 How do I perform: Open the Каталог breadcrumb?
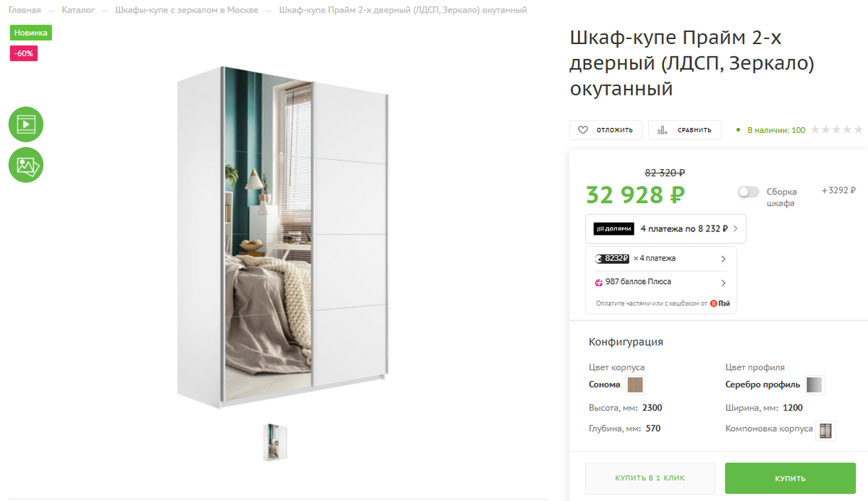[78, 10]
